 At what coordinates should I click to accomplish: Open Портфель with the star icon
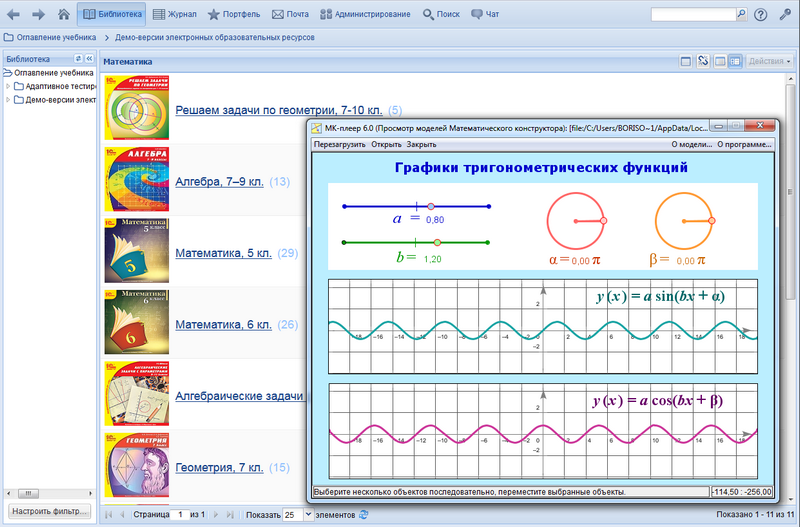(233, 15)
